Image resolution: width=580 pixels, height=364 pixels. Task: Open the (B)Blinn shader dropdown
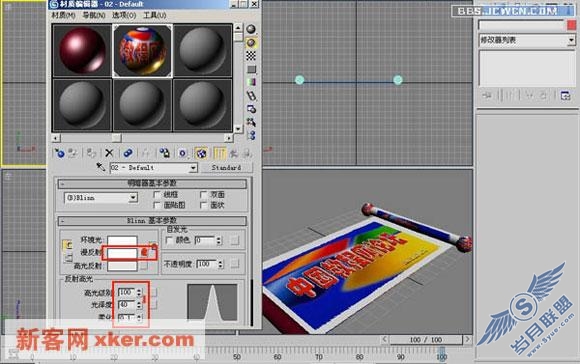(101, 198)
